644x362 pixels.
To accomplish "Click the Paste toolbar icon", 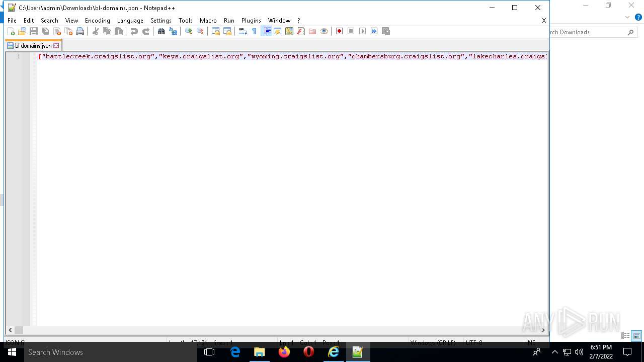I will pyautogui.click(x=119, y=31).
